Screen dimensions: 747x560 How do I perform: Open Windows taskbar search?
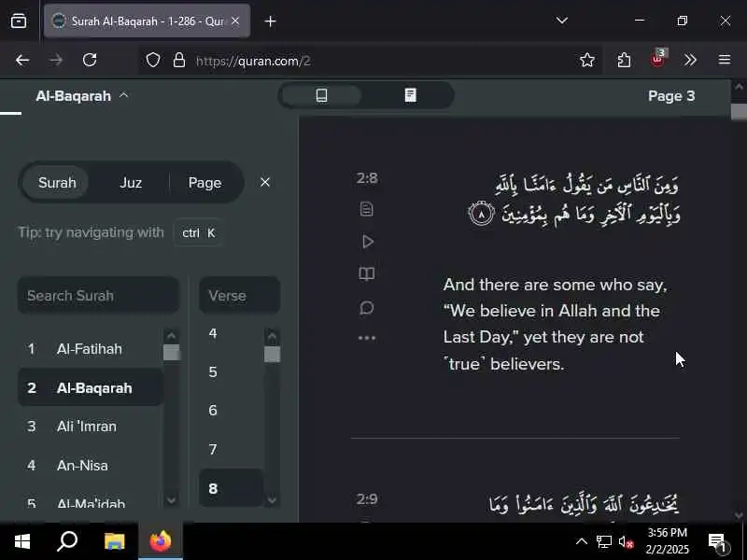[67, 541]
